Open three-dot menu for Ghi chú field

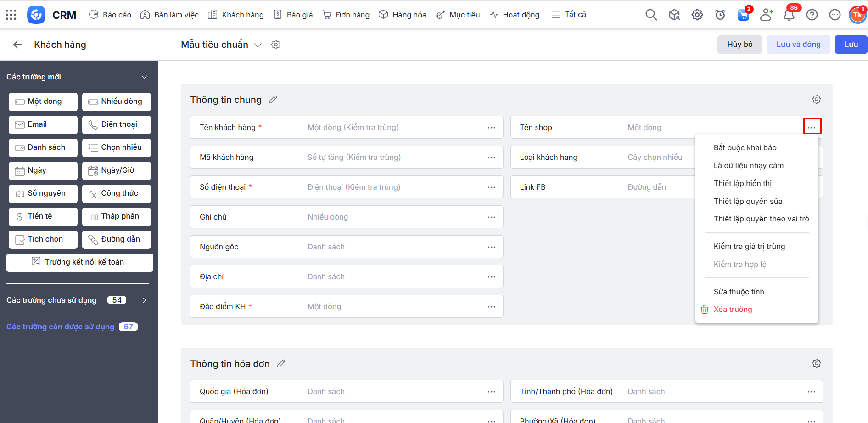492,217
